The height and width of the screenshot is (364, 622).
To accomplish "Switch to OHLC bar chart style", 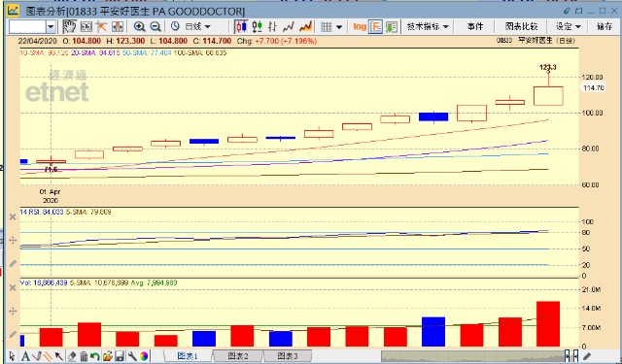I will [x=272, y=26].
